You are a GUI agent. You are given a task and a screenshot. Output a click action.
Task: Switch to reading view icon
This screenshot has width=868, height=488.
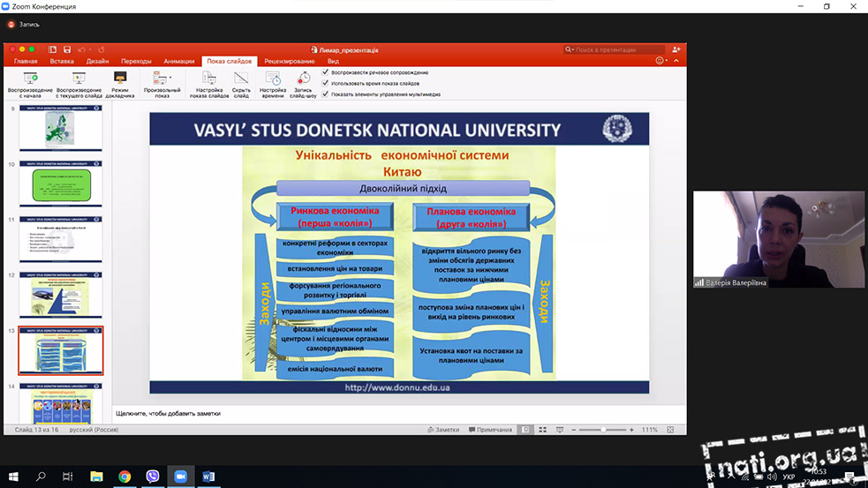[560, 430]
